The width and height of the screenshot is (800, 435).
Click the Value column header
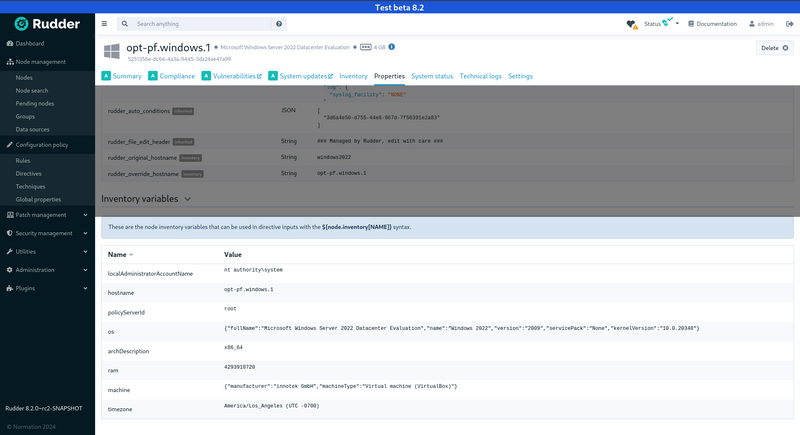233,254
